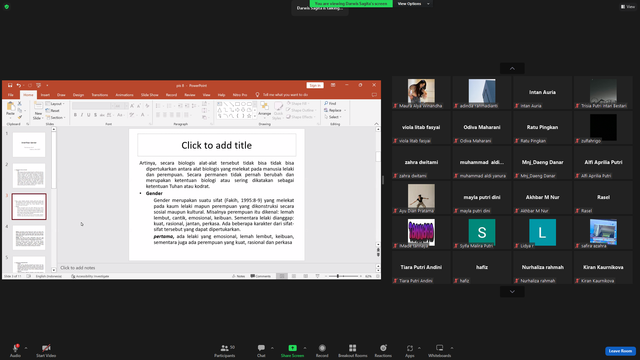Expand the arrow next to Chat
Image resolution: width=640 pixels, height=360 pixels.
[272, 348]
